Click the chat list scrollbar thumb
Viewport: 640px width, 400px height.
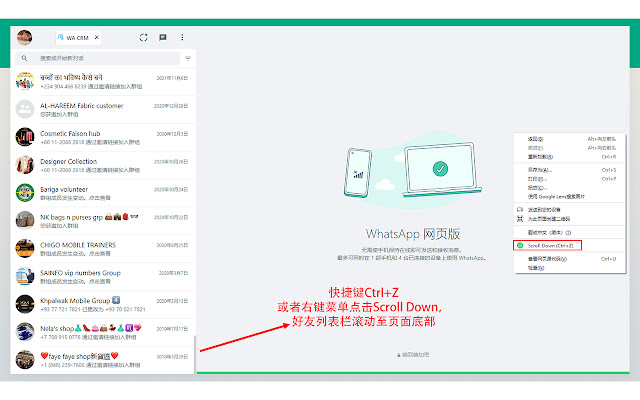pos(194,354)
